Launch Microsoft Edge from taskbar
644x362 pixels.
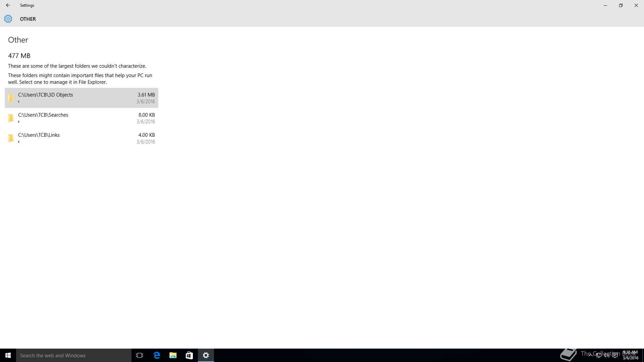(157, 355)
